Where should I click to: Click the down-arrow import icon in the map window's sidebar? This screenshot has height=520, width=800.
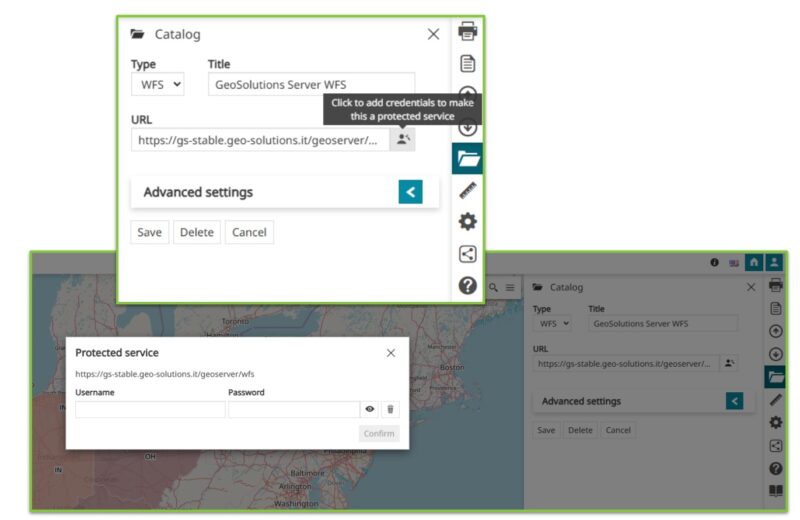click(x=776, y=354)
